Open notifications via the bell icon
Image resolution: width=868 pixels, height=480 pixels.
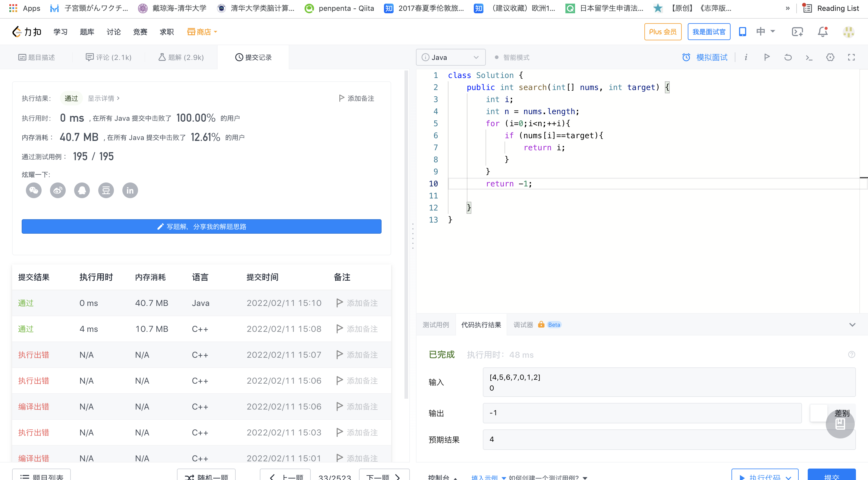pyautogui.click(x=822, y=31)
